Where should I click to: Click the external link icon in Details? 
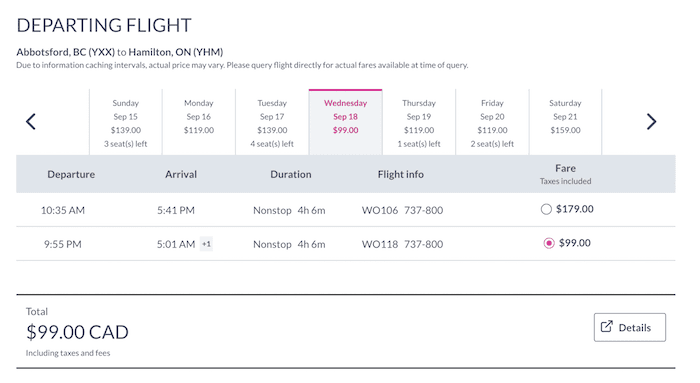tap(606, 327)
